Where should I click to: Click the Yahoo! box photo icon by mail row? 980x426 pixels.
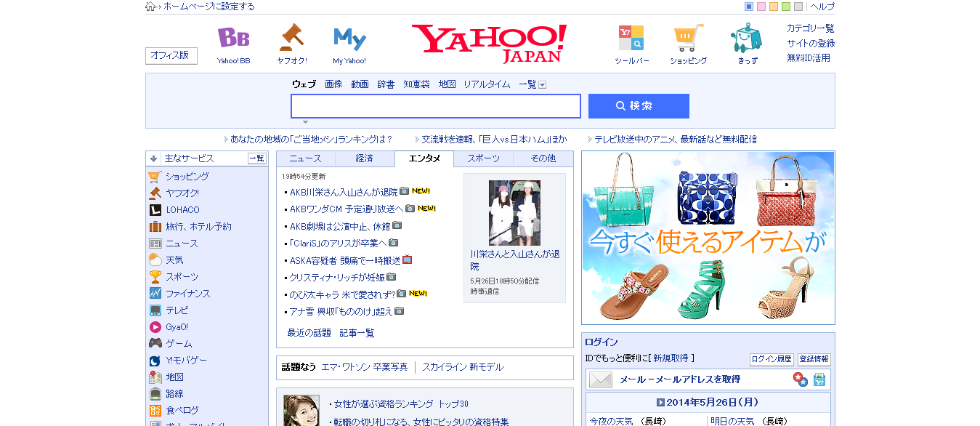click(x=819, y=379)
